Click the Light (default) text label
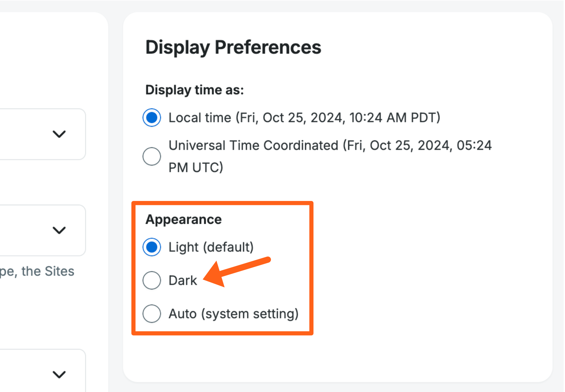The height and width of the screenshot is (392, 565). click(x=211, y=247)
